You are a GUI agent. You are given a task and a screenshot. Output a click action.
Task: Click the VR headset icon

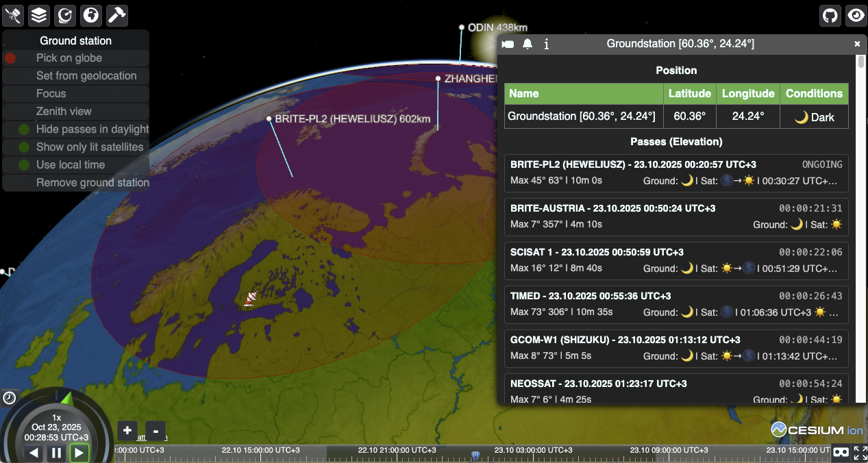841,453
